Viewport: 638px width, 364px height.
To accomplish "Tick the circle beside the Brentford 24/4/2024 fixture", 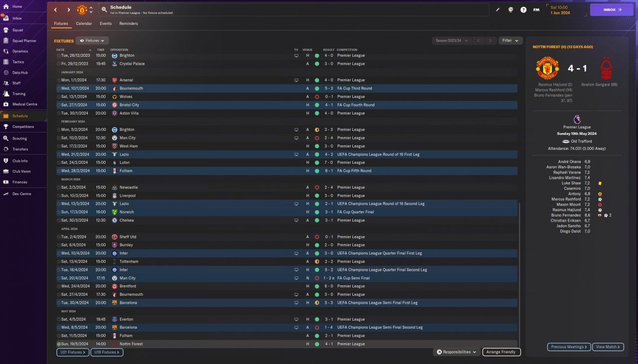I will point(58,286).
